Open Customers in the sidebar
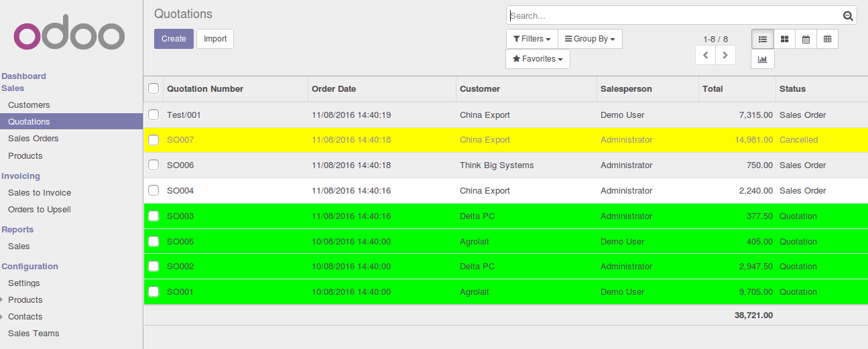The image size is (868, 349). tap(29, 105)
